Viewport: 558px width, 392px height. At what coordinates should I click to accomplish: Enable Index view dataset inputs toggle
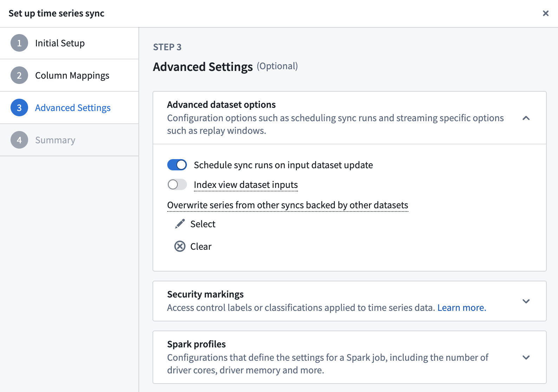click(177, 184)
